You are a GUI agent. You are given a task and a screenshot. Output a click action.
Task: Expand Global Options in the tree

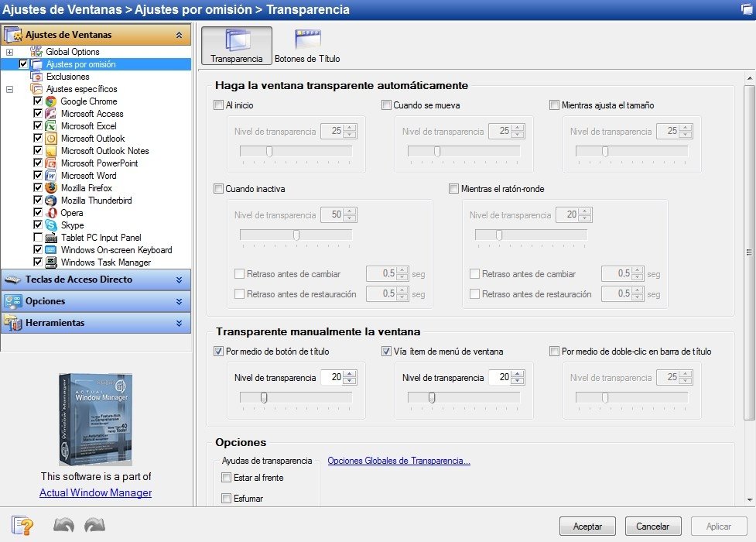(x=8, y=52)
